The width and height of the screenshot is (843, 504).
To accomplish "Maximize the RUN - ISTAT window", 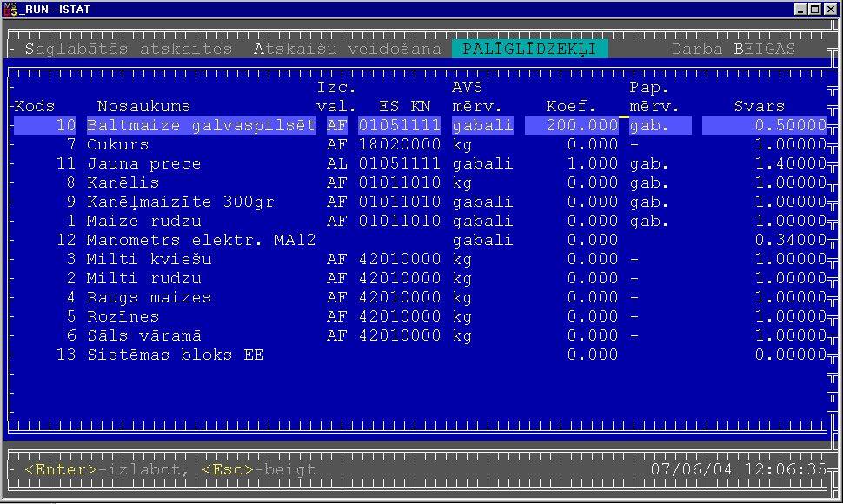I will coord(814,10).
